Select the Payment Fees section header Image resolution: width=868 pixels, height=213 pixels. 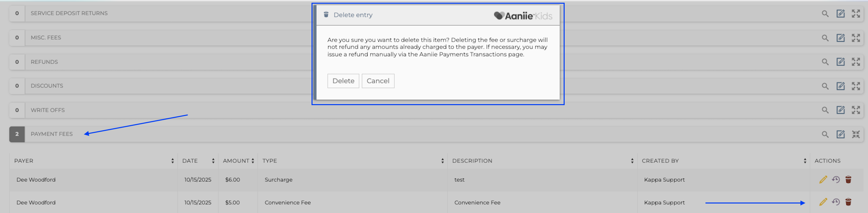52,134
